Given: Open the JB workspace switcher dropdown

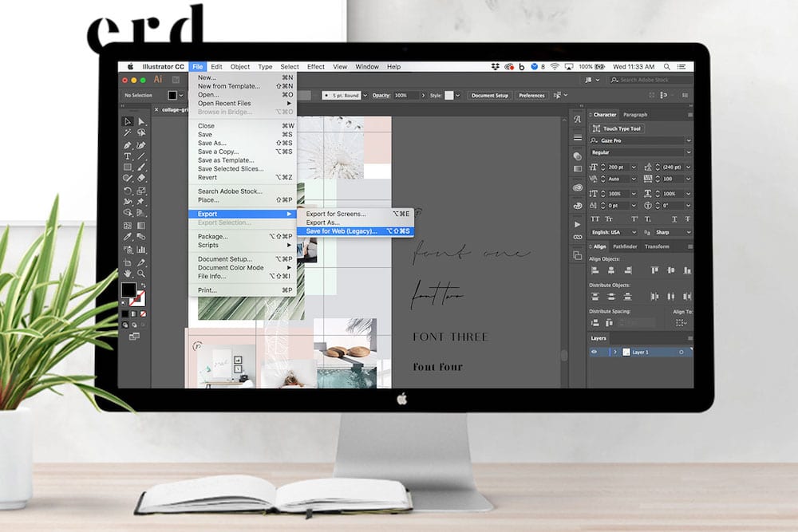Looking at the screenshot, I should (592, 80).
